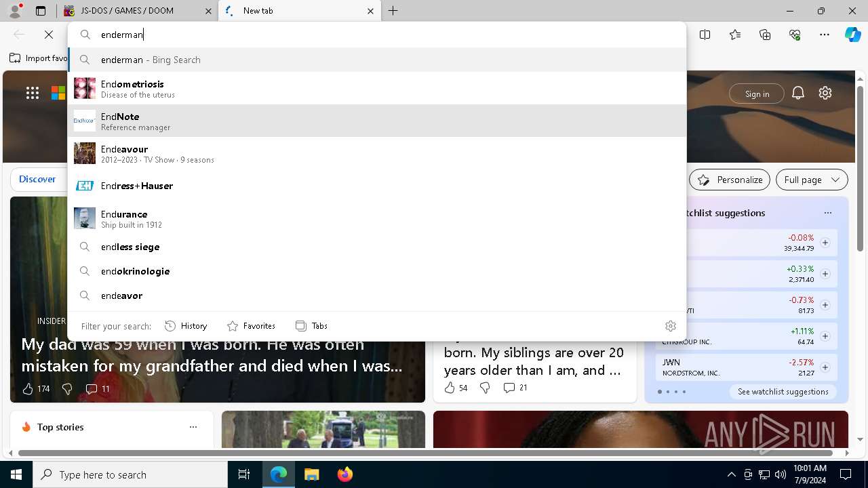The width and height of the screenshot is (868, 488).
Task: Filter search by Tabs
Action: point(312,326)
